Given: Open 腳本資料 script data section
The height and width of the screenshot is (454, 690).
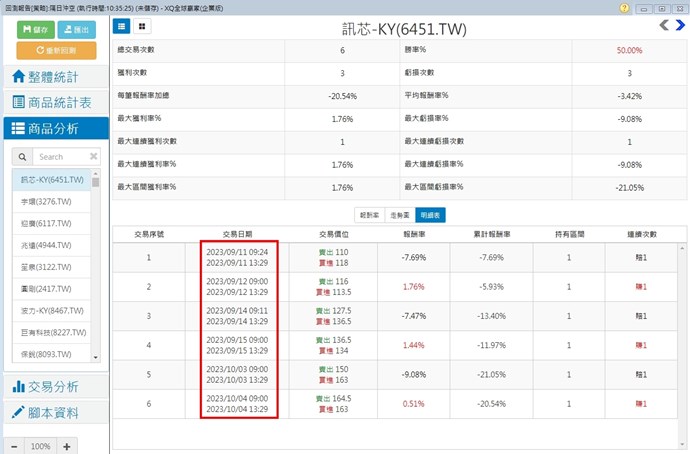Looking at the screenshot, I should [54, 412].
